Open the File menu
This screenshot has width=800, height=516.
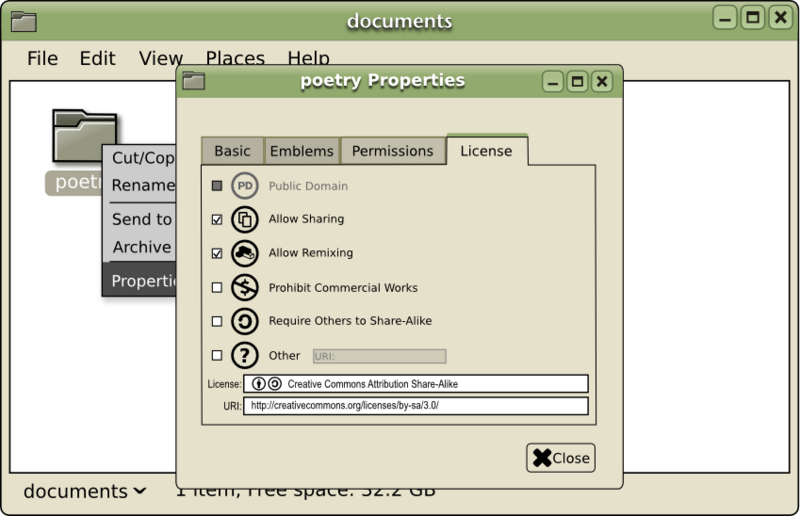tap(42, 58)
